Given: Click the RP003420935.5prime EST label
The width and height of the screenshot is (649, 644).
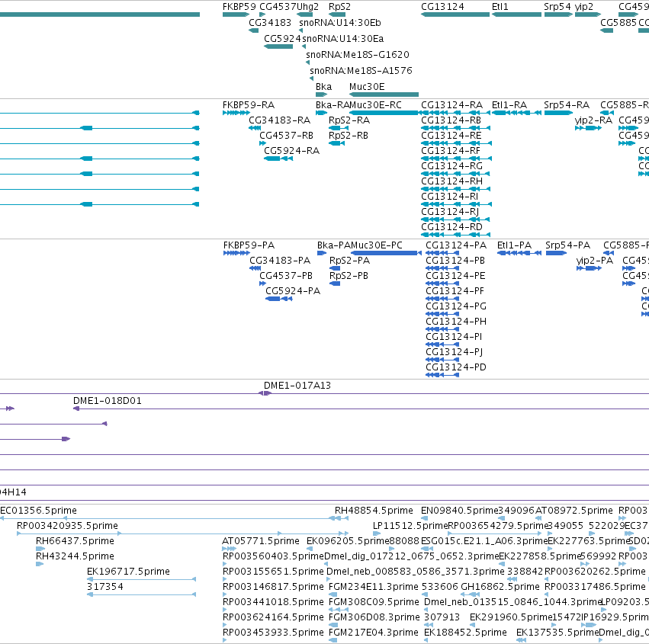Looking at the screenshot, I should click(67, 526).
